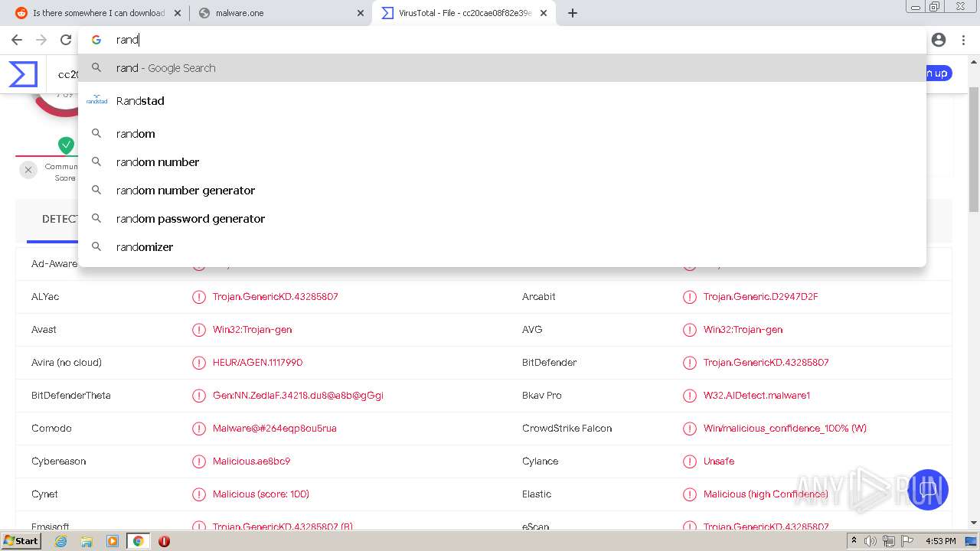Image resolution: width=980 pixels, height=551 pixels.
Task: Click the ALYac alert icon
Action: point(199,297)
